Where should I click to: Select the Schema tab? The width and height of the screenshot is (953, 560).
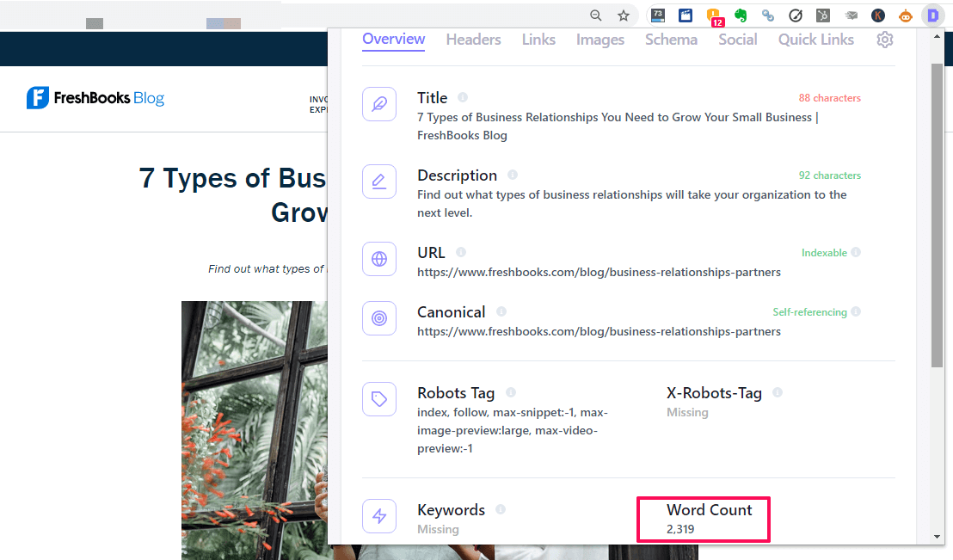pos(671,40)
